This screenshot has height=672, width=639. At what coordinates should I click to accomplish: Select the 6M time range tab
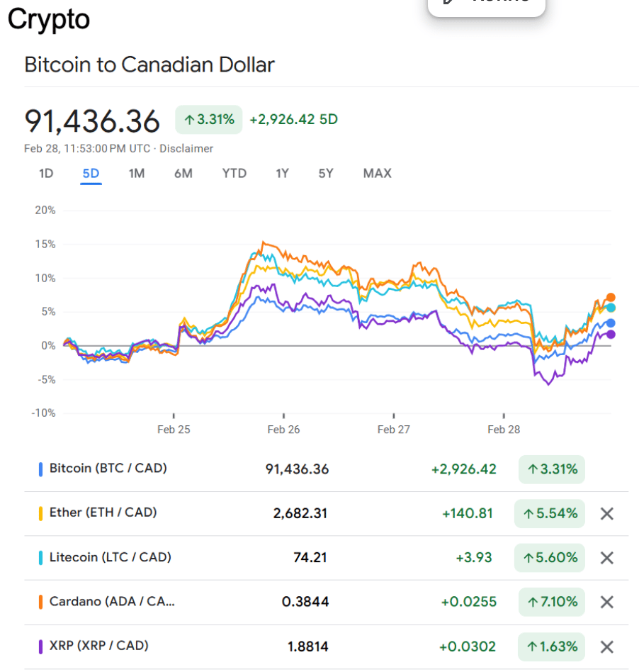point(183,173)
